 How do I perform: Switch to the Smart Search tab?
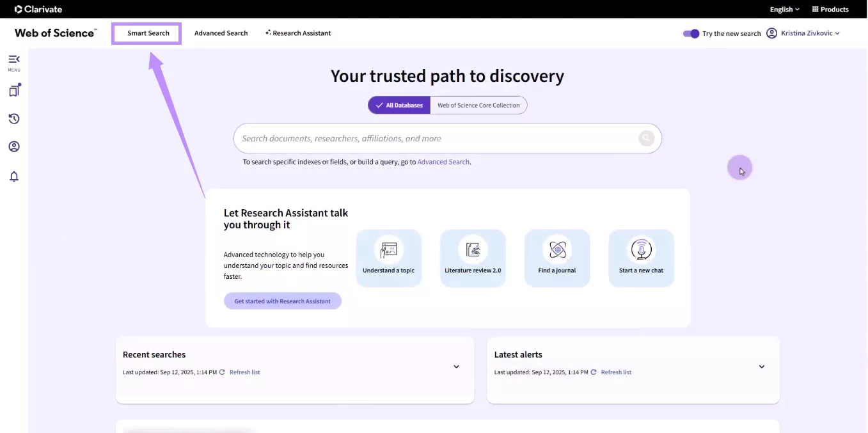[x=146, y=33]
